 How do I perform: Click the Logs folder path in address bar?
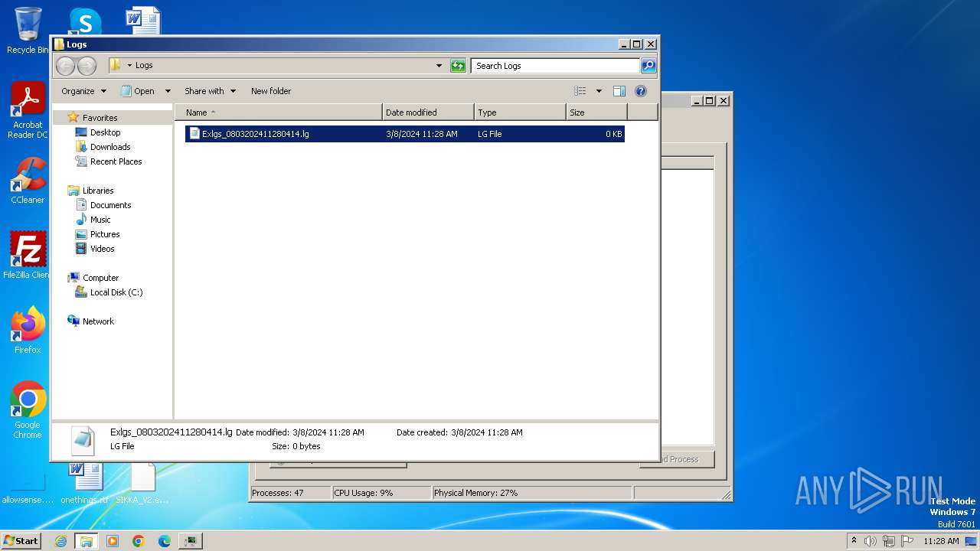(144, 66)
